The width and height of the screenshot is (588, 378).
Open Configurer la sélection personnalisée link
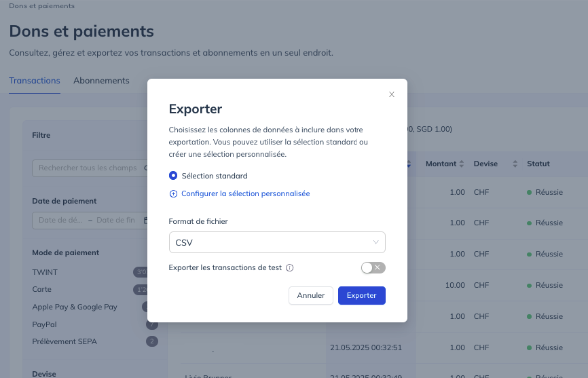(x=245, y=193)
